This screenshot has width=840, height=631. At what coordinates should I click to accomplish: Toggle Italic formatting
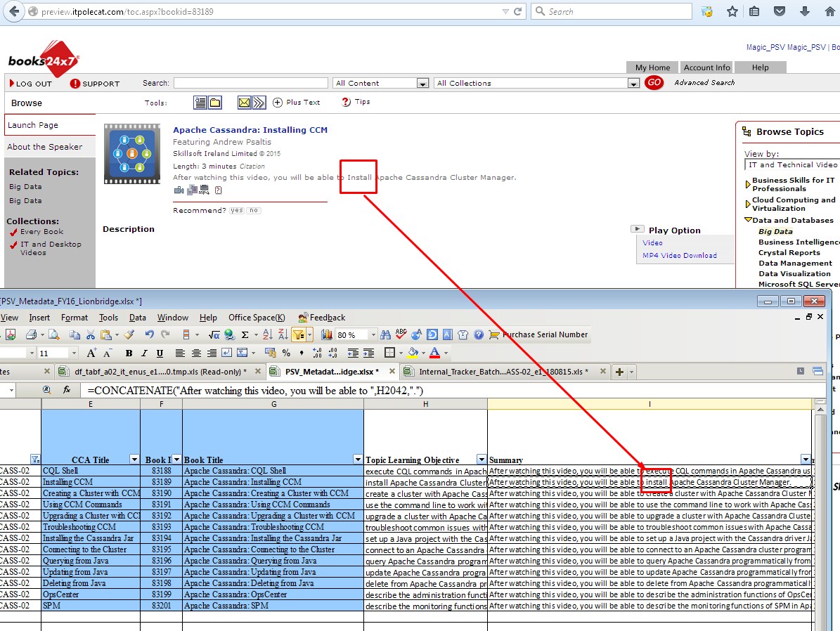tap(144, 353)
